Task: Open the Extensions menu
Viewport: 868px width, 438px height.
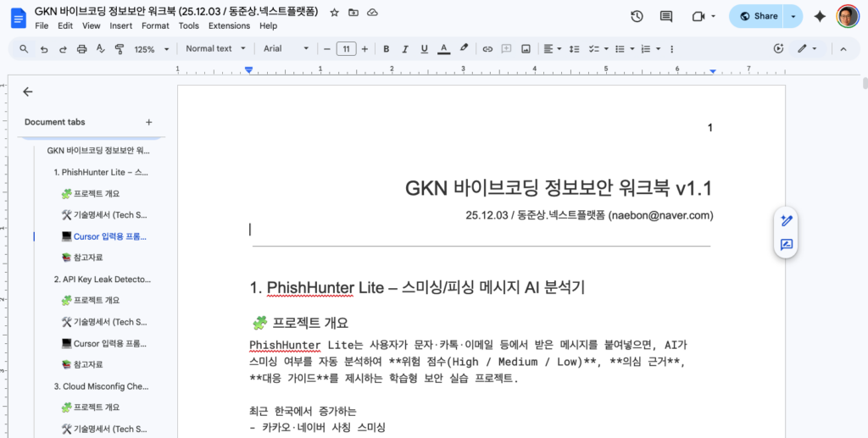Action: 229,26
